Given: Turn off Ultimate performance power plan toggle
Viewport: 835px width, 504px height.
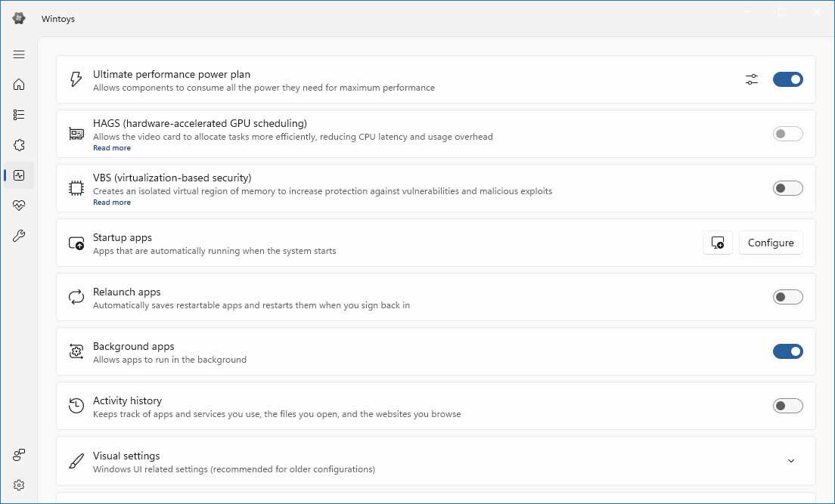Looking at the screenshot, I should tap(787, 79).
